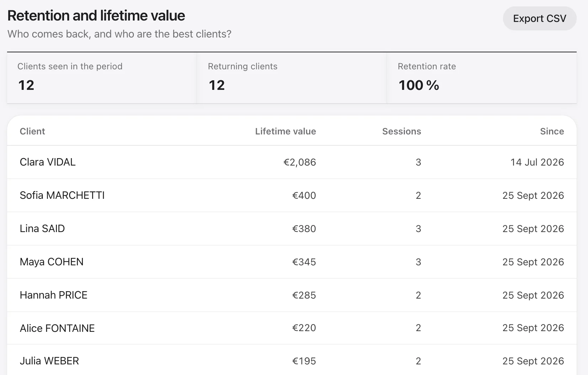Open the Sofia MARCHETTI client row
Viewport: 588px width, 375px height.
click(x=292, y=195)
